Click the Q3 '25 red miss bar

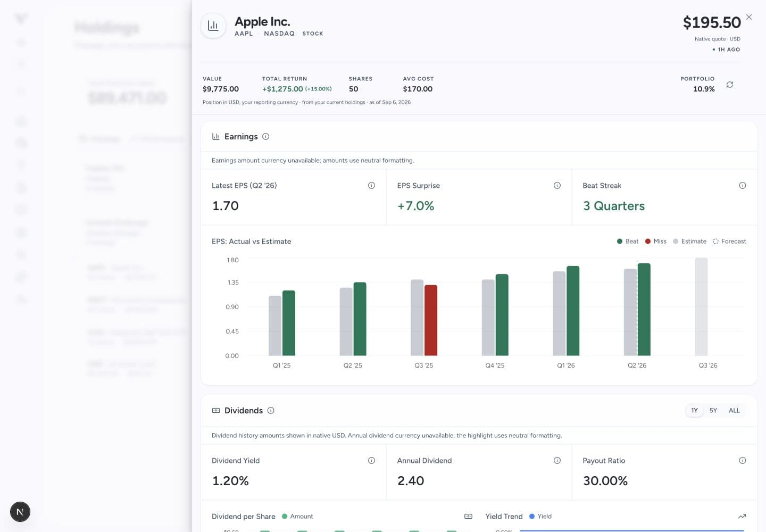[x=431, y=320]
